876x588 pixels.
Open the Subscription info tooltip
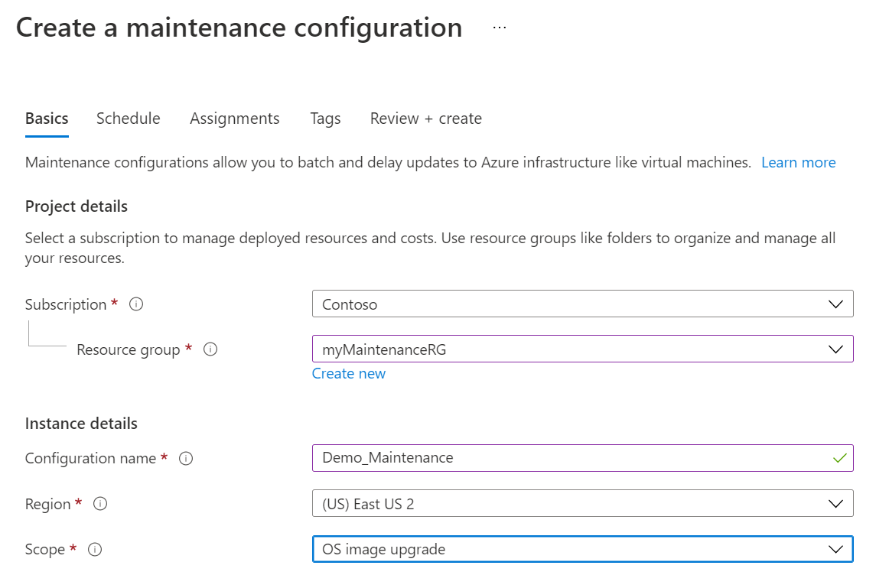click(136, 304)
